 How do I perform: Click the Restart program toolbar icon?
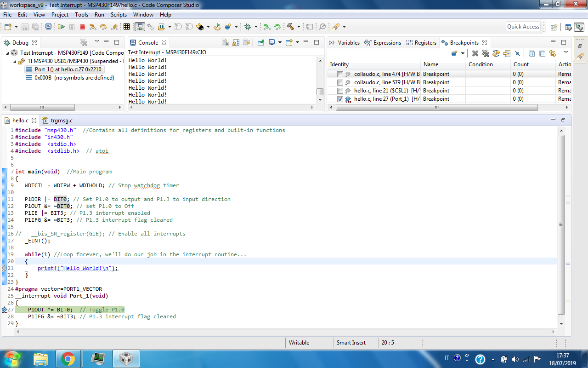(x=217, y=27)
